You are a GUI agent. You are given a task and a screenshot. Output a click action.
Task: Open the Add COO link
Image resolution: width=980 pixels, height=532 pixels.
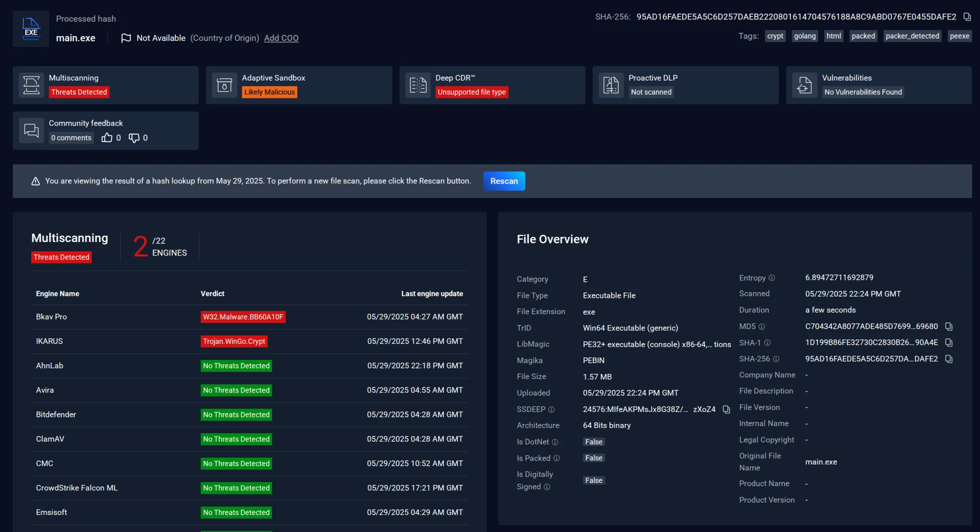(281, 38)
